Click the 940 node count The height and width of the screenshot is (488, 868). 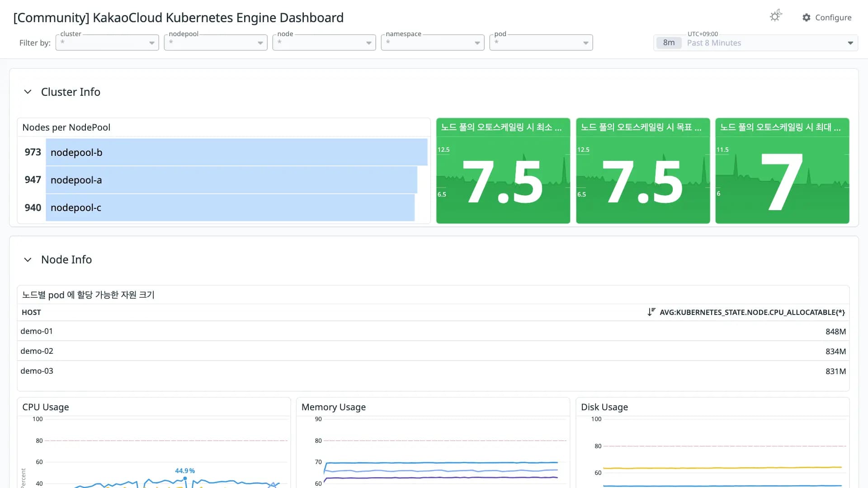point(33,207)
